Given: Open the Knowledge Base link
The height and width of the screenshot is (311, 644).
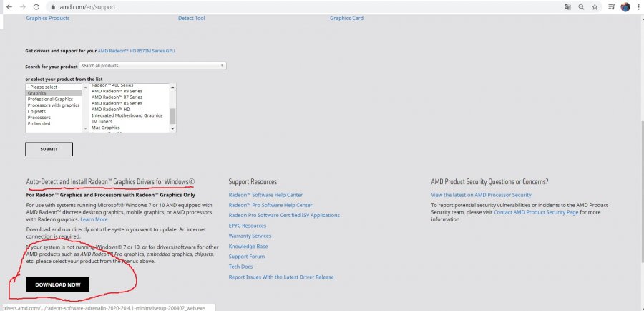Looking at the screenshot, I should click(248, 246).
